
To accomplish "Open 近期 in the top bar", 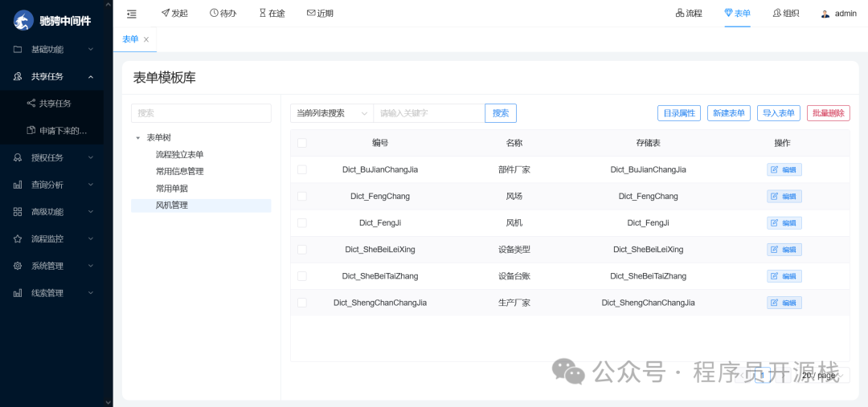I will [320, 14].
